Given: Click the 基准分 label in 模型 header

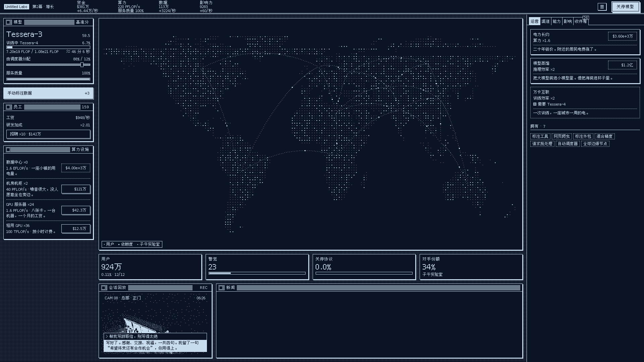Looking at the screenshot, I should 82,22.
